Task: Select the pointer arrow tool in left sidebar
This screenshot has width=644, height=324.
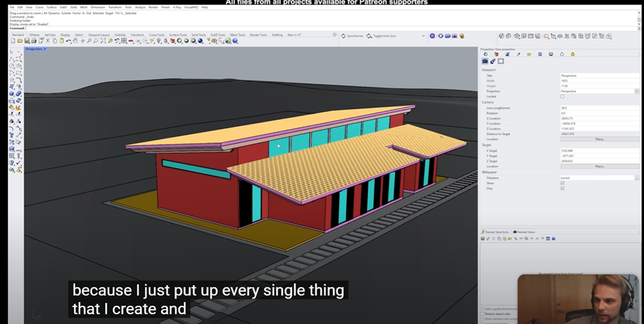Action: (11, 52)
